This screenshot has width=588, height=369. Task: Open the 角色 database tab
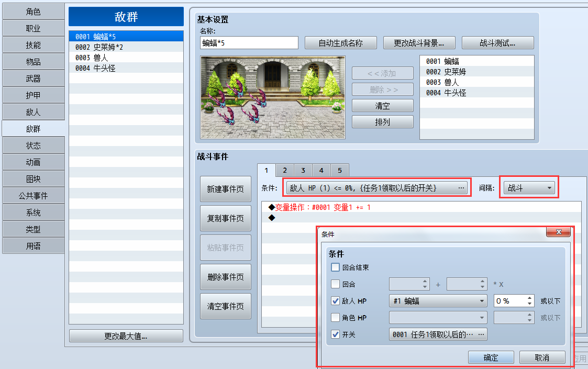point(34,12)
